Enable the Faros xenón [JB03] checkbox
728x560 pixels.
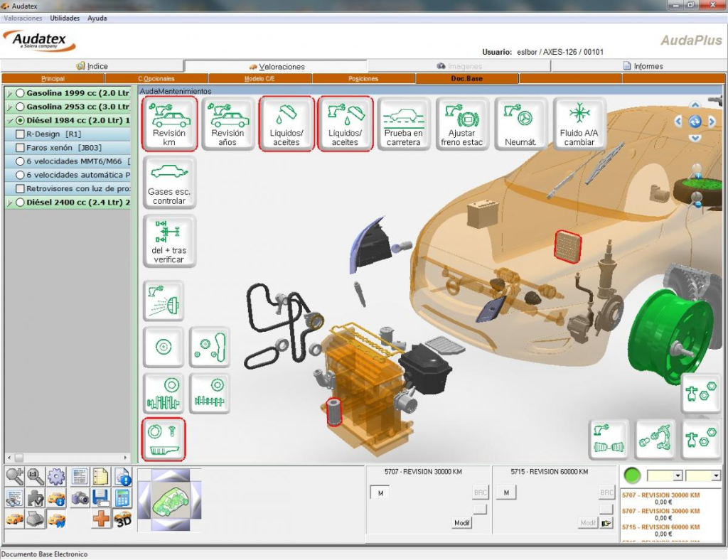click(x=20, y=148)
